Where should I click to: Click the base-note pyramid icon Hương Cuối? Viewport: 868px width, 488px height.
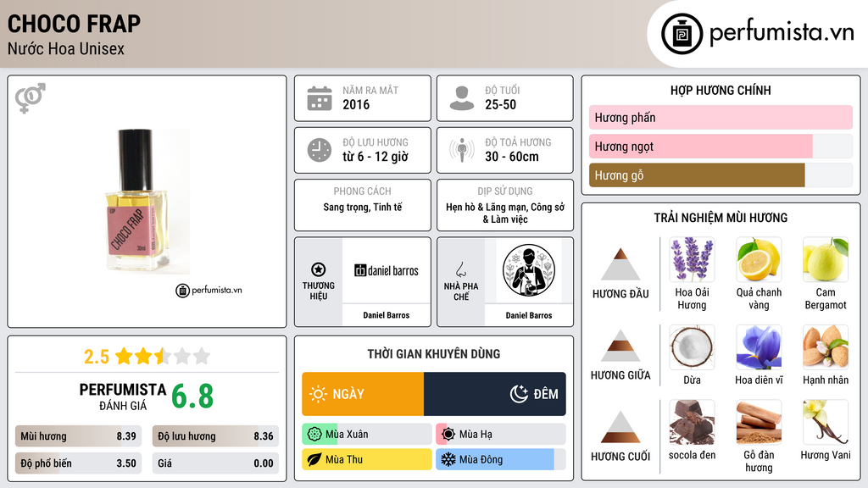pos(620,427)
